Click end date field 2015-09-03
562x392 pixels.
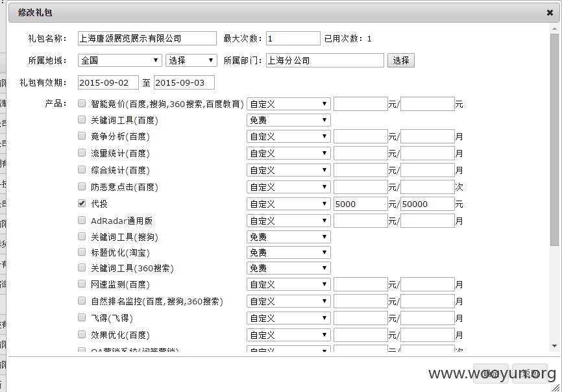[x=184, y=82]
